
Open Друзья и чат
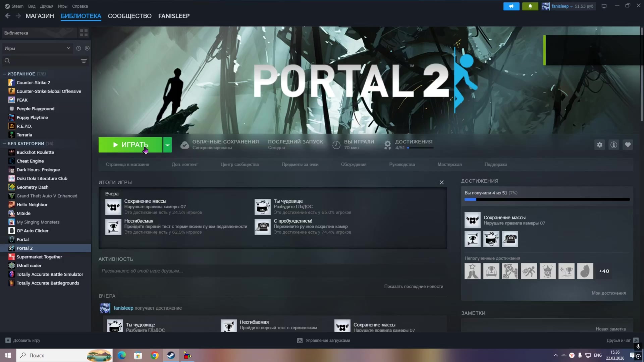pyautogui.click(x=623, y=341)
